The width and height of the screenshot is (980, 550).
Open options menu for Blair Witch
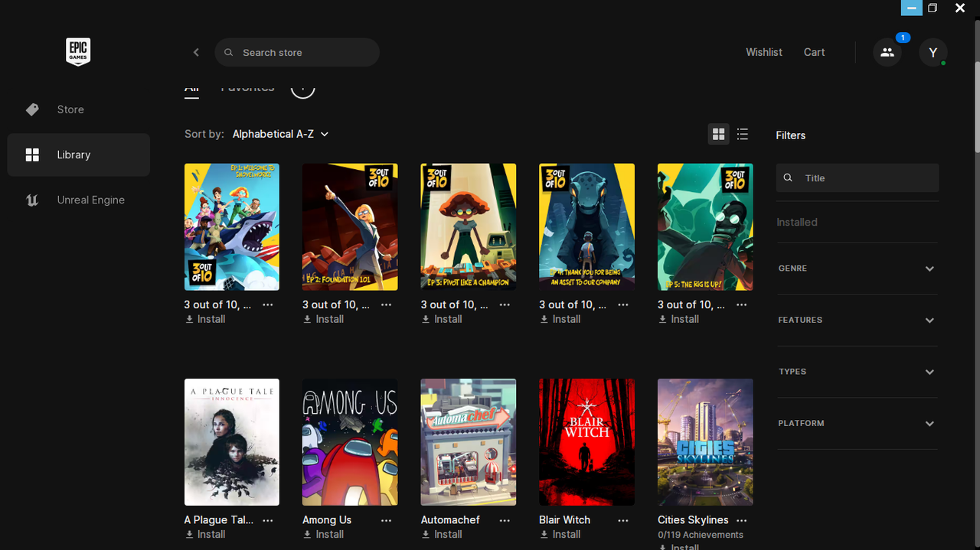click(622, 520)
